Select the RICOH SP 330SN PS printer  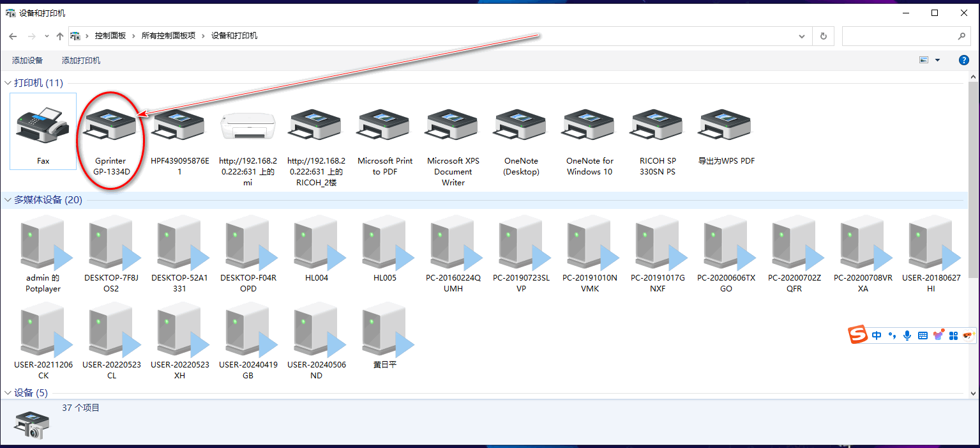(x=658, y=125)
